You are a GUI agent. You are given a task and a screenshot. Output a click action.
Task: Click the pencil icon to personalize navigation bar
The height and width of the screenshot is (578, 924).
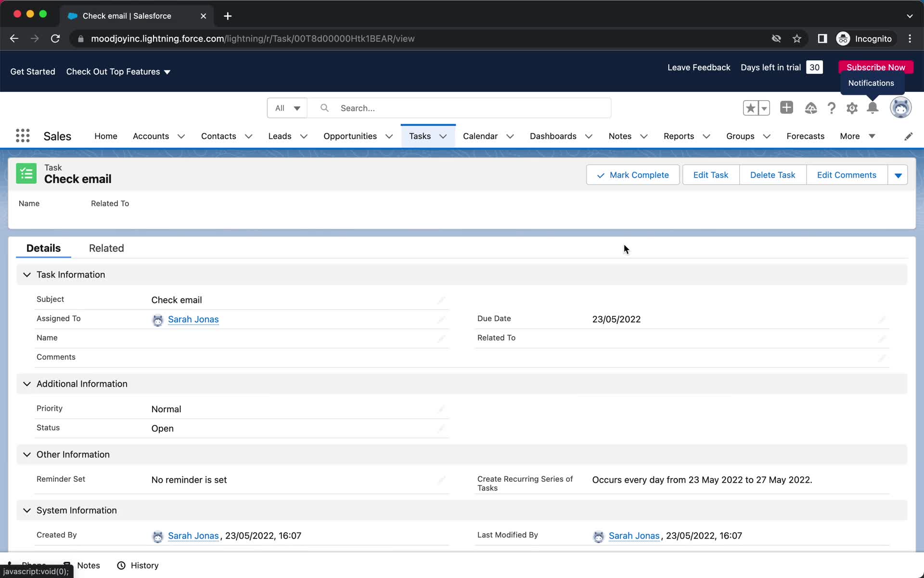pos(908,136)
